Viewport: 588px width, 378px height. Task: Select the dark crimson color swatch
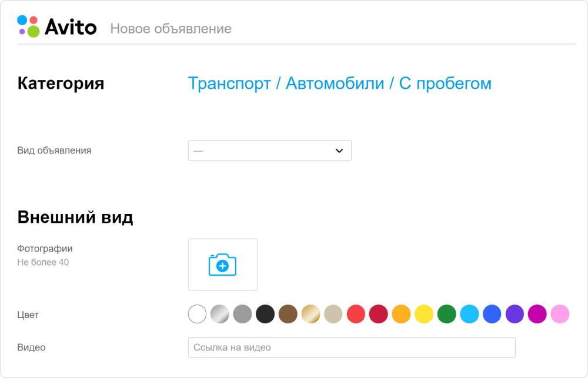pos(378,314)
